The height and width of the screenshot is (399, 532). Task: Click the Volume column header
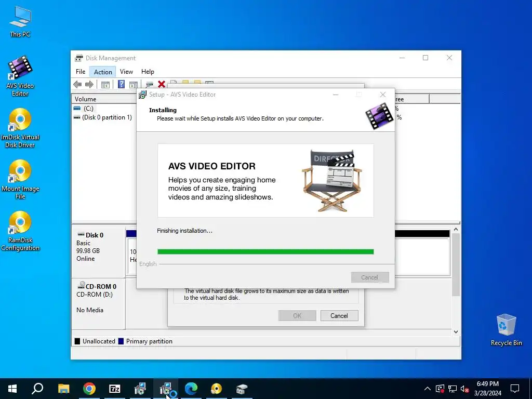[x=104, y=99]
